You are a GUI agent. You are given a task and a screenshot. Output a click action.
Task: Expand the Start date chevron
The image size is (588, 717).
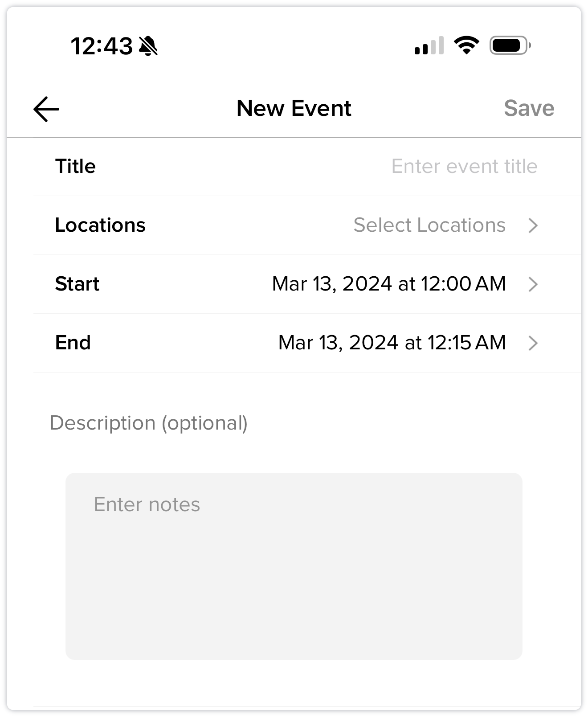click(533, 284)
